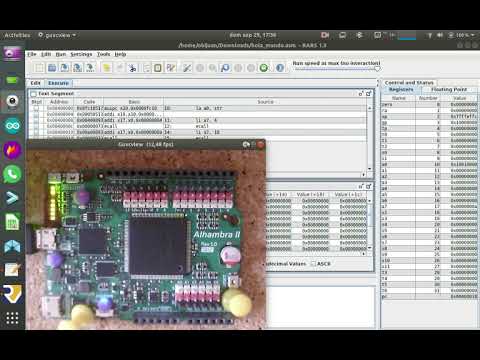The height and width of the screenshot is (360, 480).
Task: Click the green Reset toolbar icon
Action: click(264, 68)
